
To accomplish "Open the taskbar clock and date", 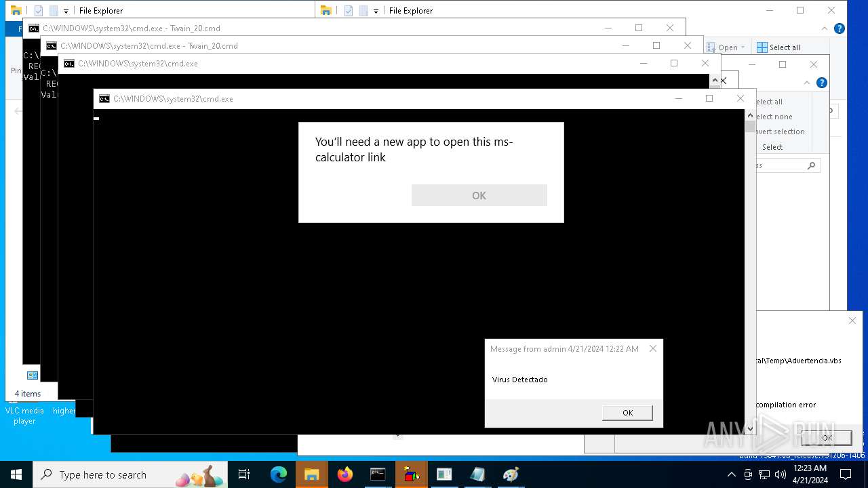I will click(x=810, y=474).
